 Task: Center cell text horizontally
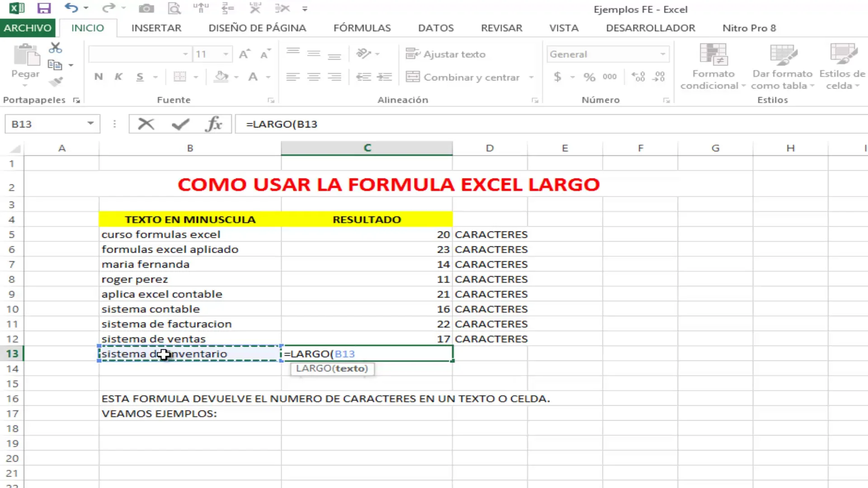[x=314, y=77]
